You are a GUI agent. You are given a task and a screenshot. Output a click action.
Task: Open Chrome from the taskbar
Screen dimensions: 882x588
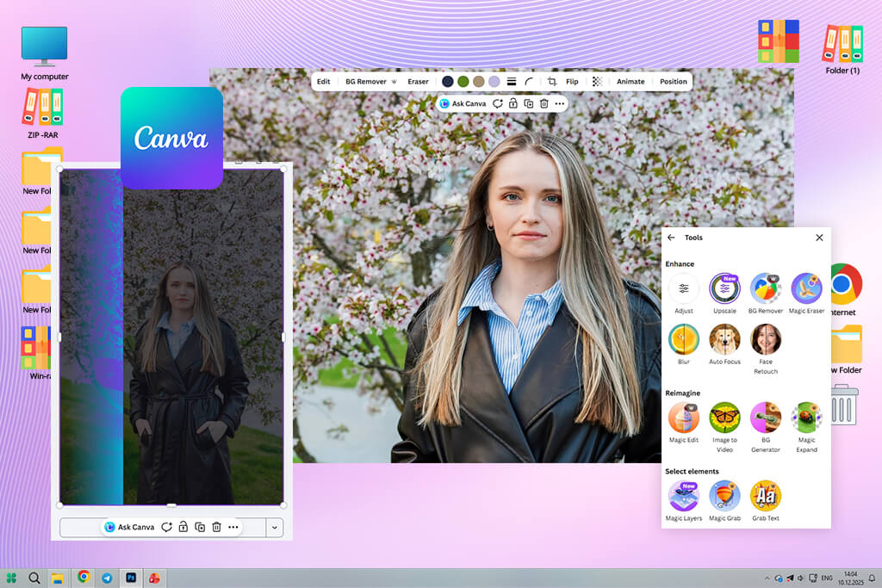point(84,577)
